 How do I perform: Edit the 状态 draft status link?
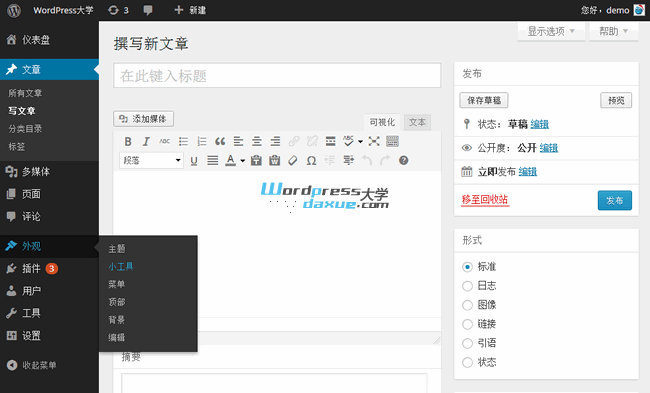540,124
